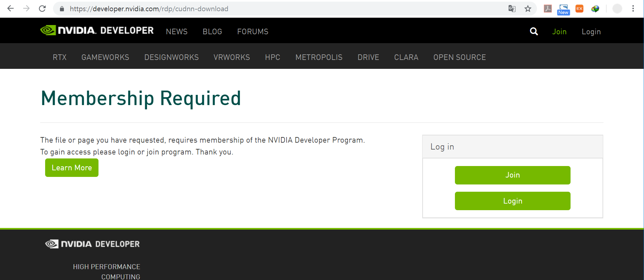The image size is (644, 280).
Task: Click the green Join button in Log in panel
Action: click(513, 175)
